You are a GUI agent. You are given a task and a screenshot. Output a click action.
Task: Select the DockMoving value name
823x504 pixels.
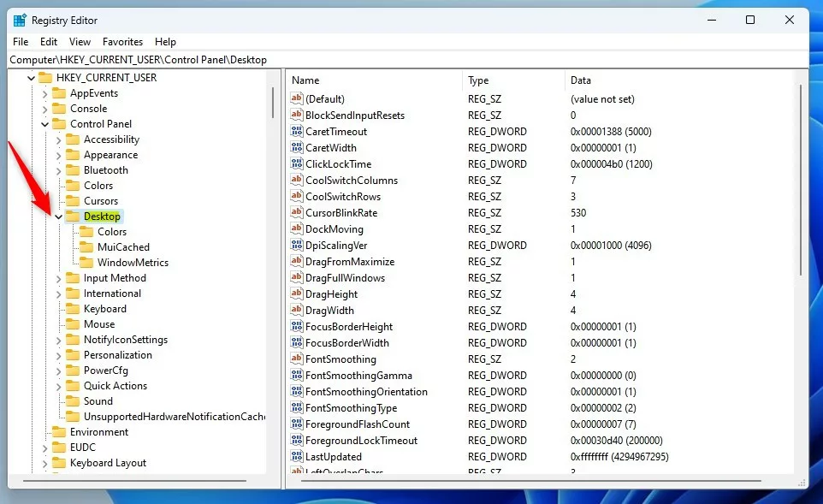335,229
